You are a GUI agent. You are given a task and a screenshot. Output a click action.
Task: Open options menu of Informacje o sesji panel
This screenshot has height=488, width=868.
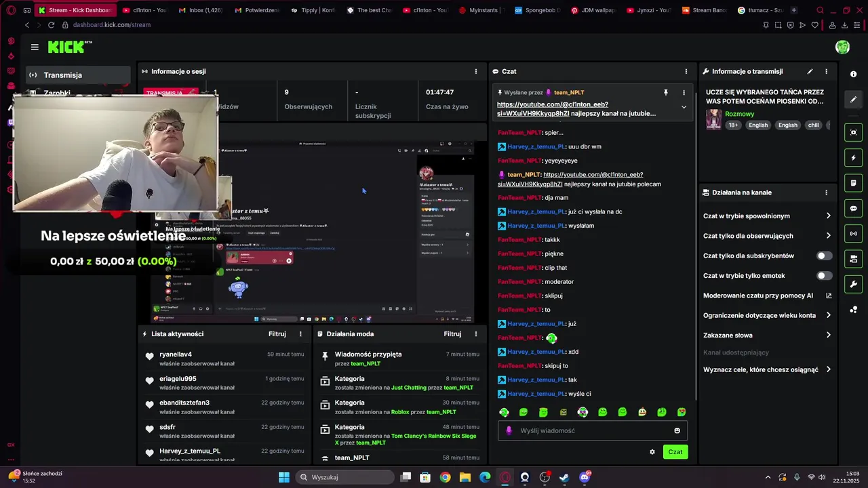[x=475, y=71]
